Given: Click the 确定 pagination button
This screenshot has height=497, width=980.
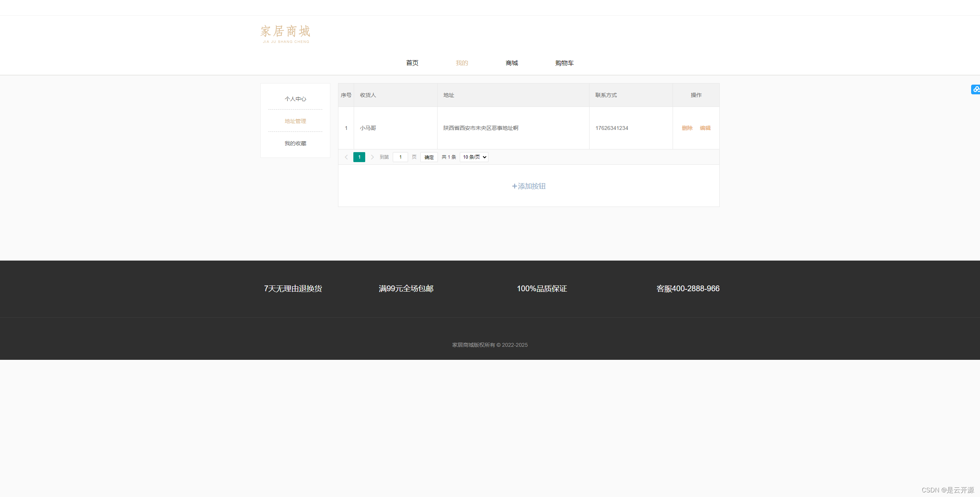Looking at the screenshot, I should [429, 157].
